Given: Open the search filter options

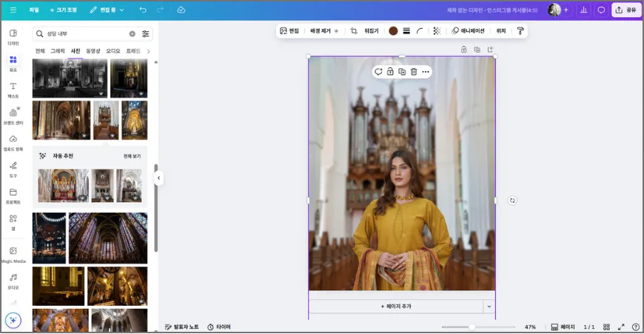Looking at the screenshot, I should click(145, 33).
